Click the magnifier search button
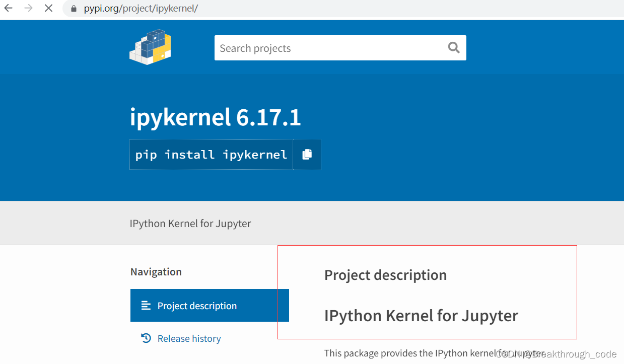The height and width of the screenshot is (364, 624). point(454,48)
